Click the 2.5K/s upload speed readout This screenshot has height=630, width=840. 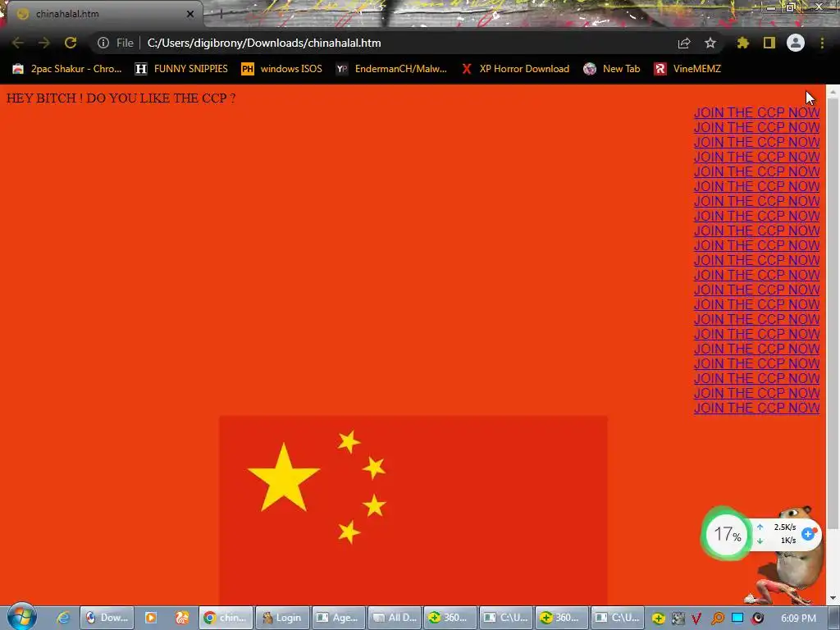pyautogui.click(x=784, y=527)
